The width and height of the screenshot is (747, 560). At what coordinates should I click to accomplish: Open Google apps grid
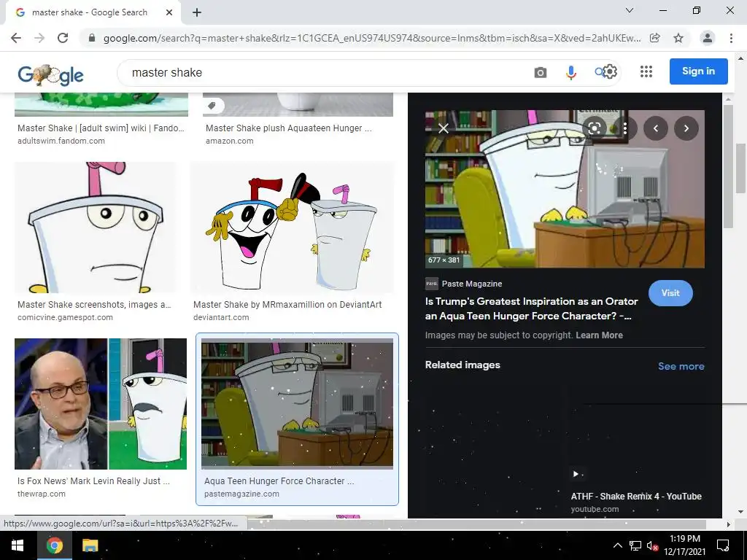646,71
